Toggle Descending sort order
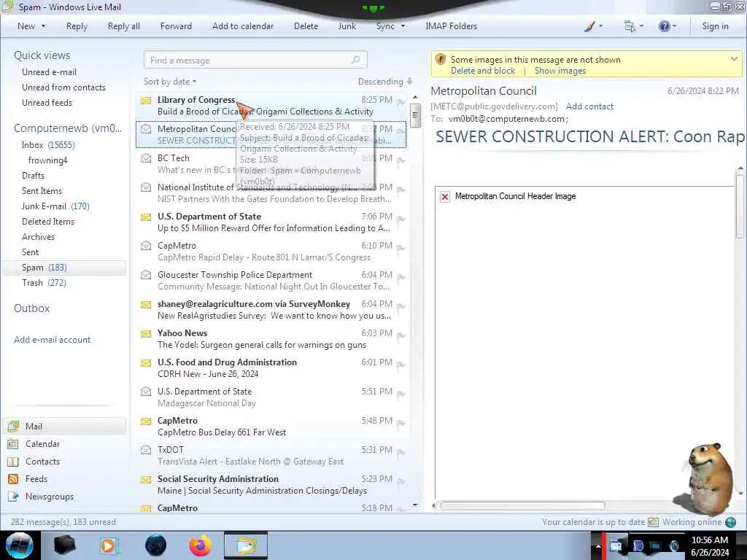 (x=385, y=82)
